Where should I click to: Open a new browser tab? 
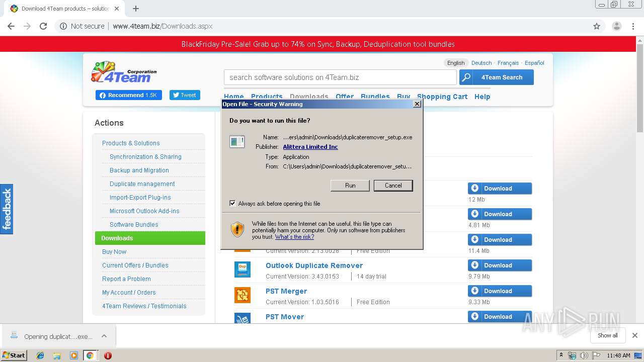pos(136,9)
